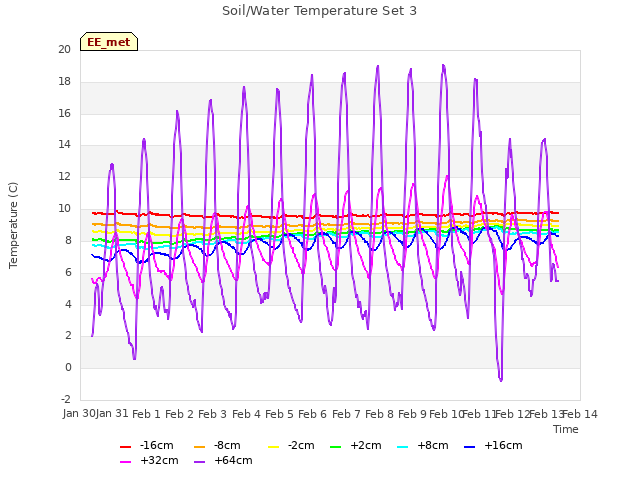Click the blue +16cm legend swatch
The height and width of the screenshot is (480, 640).
coord(469,447)
